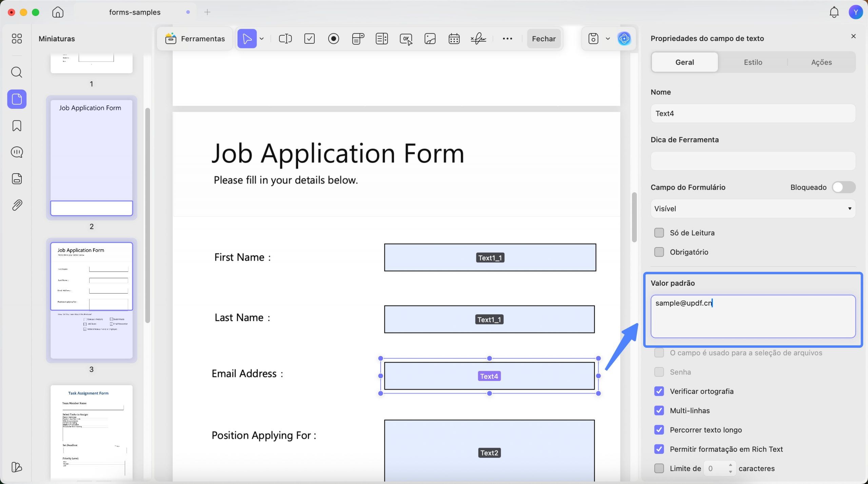This screenshot has height=484, width=868.
Task: Open the attachments paperclip panel
Action: (17, 205)
